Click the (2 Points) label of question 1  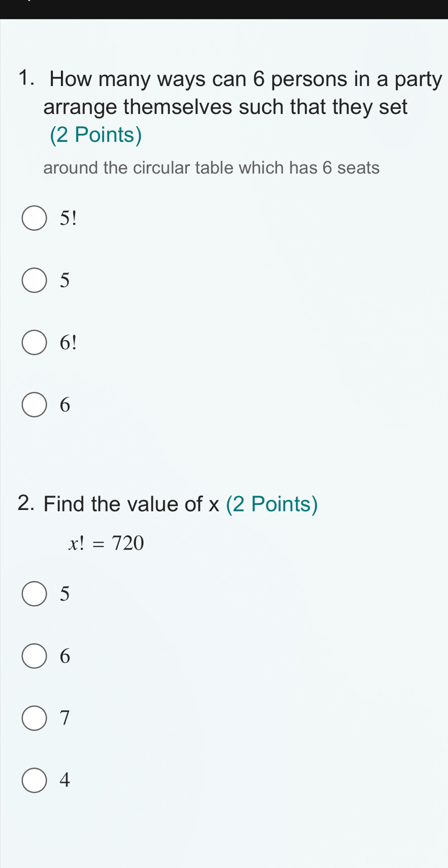tap(96, 135)
